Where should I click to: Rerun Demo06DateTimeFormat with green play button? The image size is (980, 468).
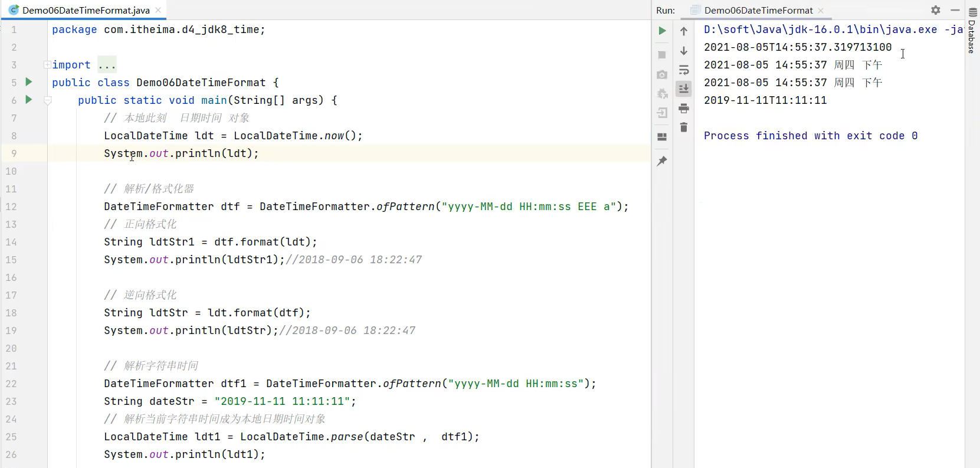click(x=662, y=31)
